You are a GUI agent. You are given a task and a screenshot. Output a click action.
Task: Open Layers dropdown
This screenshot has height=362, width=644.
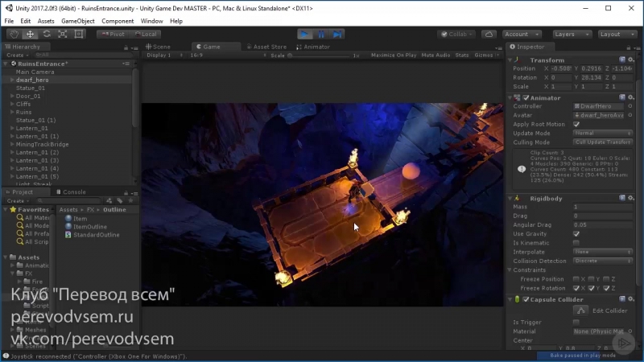[572, 34]
